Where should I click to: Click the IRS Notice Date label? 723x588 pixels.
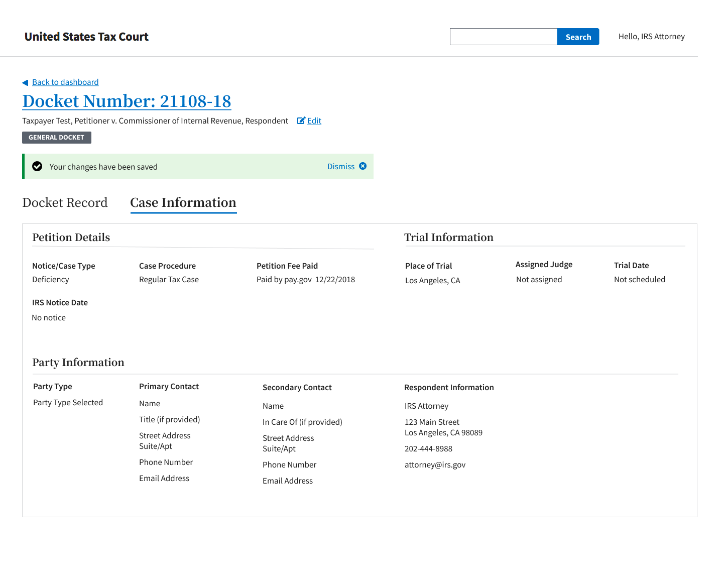(60, 303)
